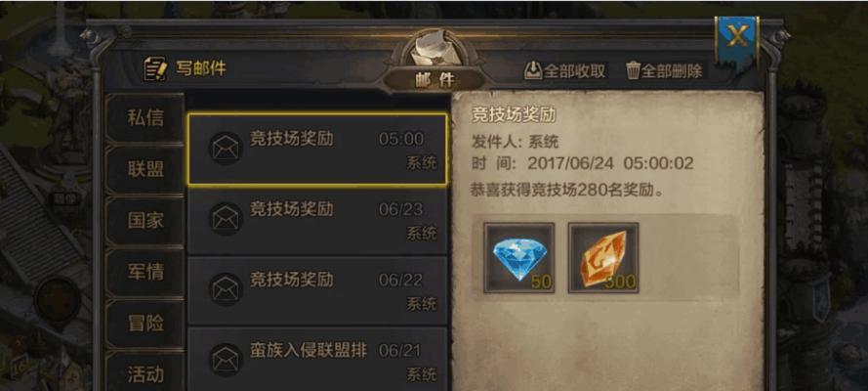Click the collect all download icon
Screen dimensions: 868x391
(x=532, y=70)
